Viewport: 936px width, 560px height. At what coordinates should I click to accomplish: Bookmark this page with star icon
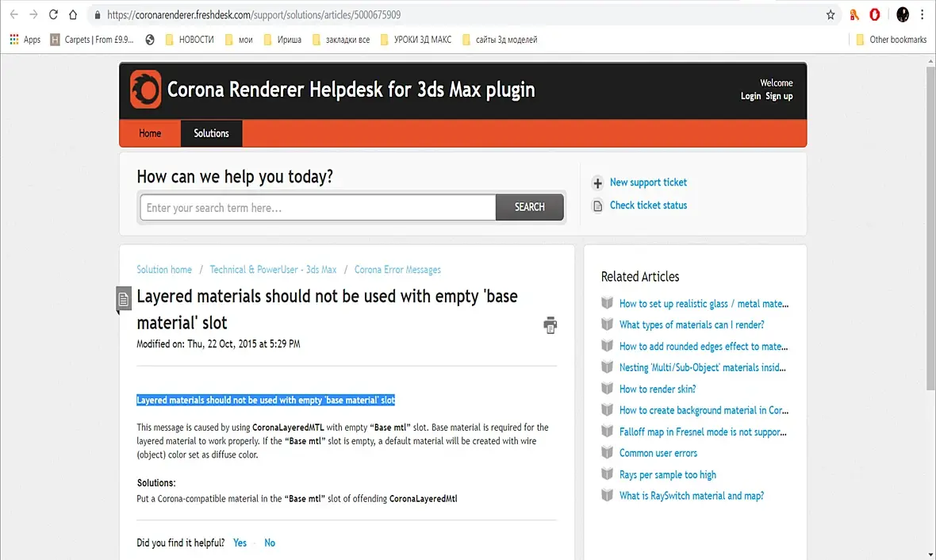pyautogui.click(x=831, y=15)
